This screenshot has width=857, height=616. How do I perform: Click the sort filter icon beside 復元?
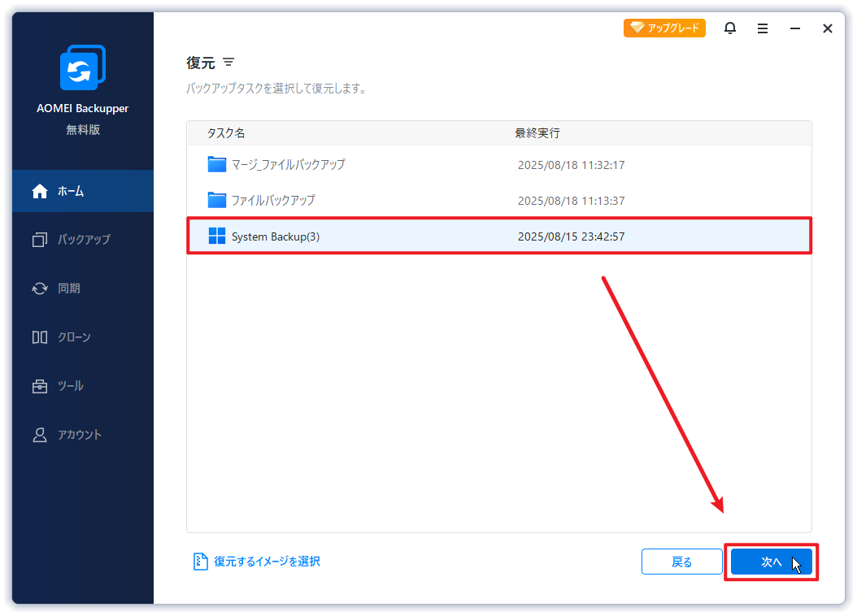[228, 63]
